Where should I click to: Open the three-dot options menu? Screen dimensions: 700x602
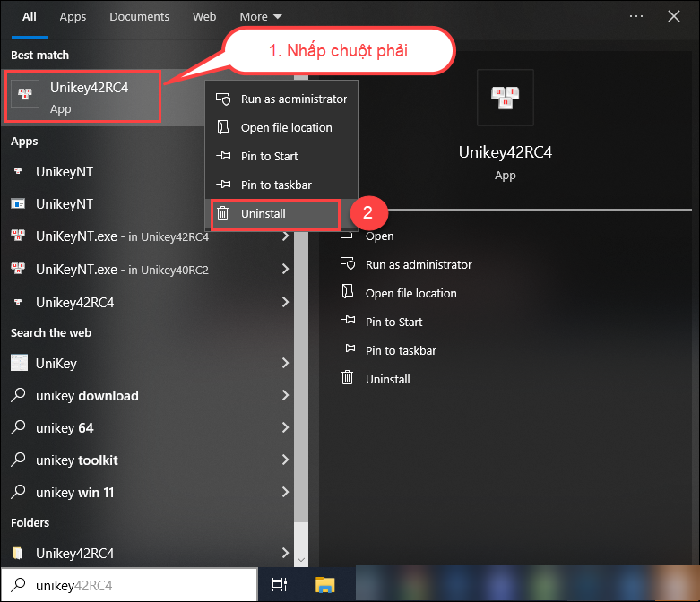point(636,16)
